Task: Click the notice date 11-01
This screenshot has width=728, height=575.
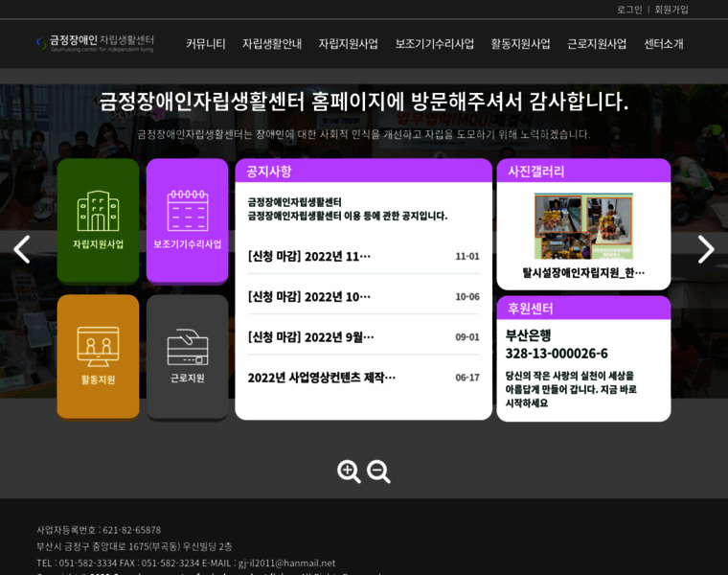Action: click(467, 257)
